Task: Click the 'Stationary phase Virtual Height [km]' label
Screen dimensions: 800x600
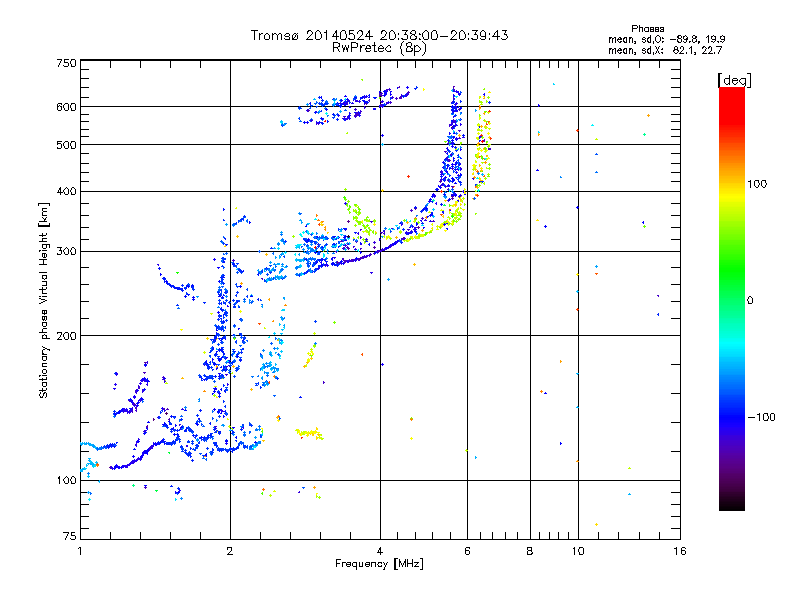Action: point(44,300)
